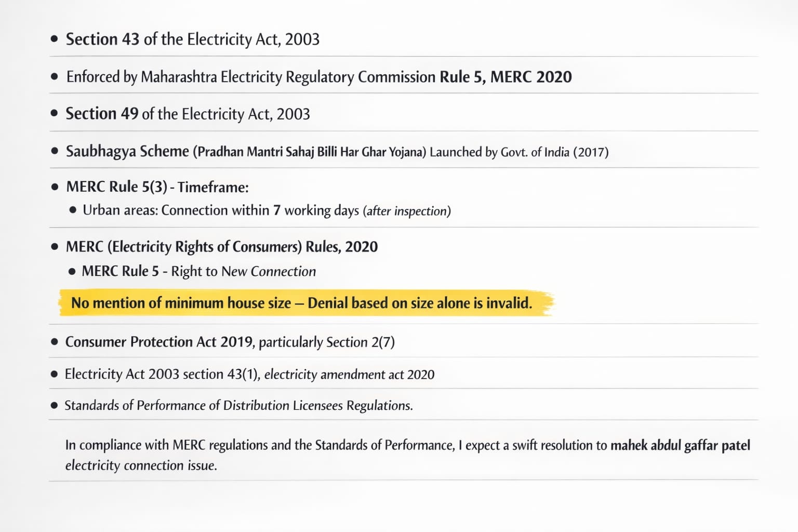Click the bold name 'mahek abdul gaffar patel'
This screenshot has height=532, width=798.
(x=680, y=445)
